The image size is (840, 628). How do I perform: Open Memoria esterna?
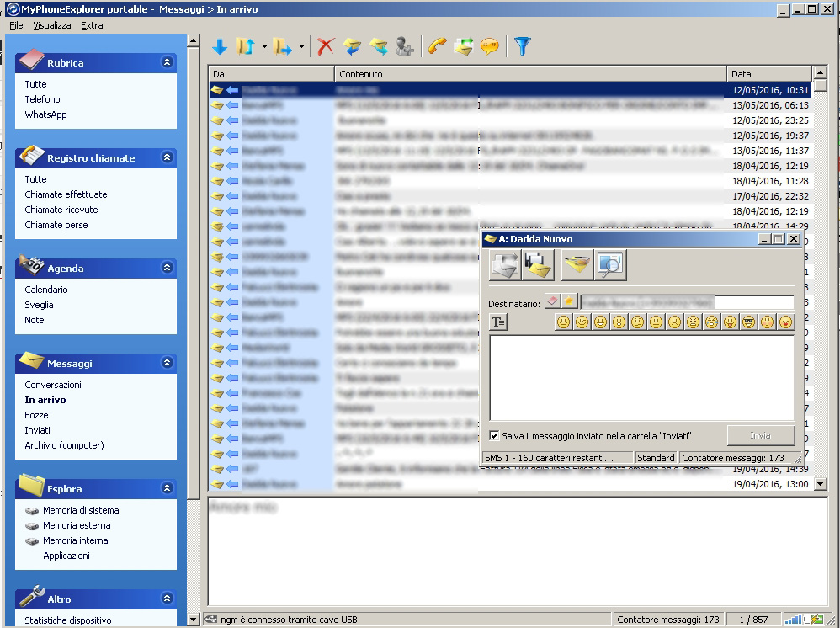(x=77, y=525)
